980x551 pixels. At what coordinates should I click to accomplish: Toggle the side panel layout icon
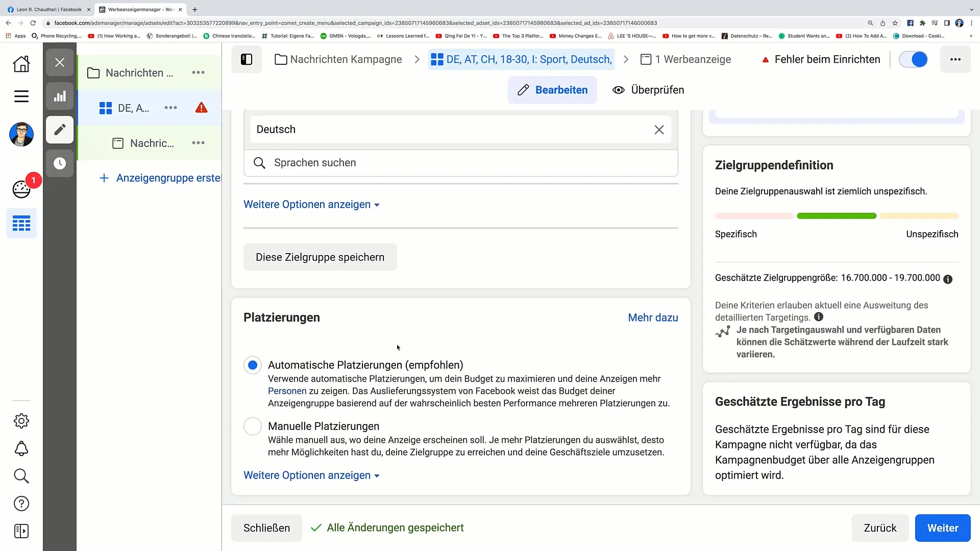coord(247,60)
